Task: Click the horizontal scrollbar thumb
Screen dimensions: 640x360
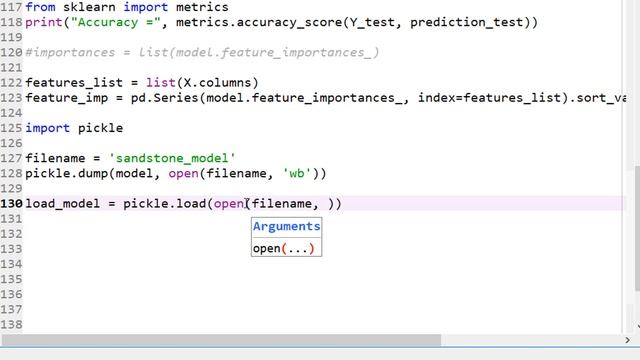Action: (x=221, y=340)
